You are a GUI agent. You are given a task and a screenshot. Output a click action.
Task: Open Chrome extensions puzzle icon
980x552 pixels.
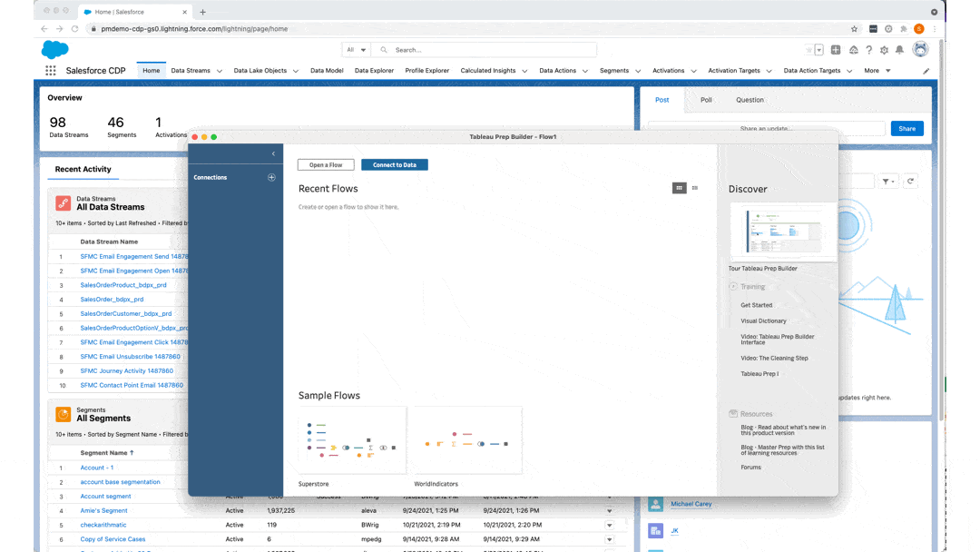coord(904,29)
